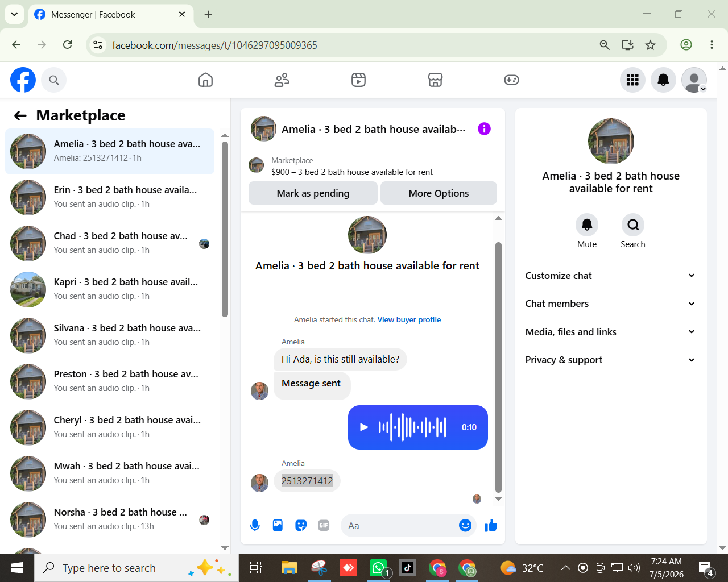Image resolution: width=728 pixels, height=582 pixels.
Task: Expand Media, files and links section
Action: coord(610,332)
